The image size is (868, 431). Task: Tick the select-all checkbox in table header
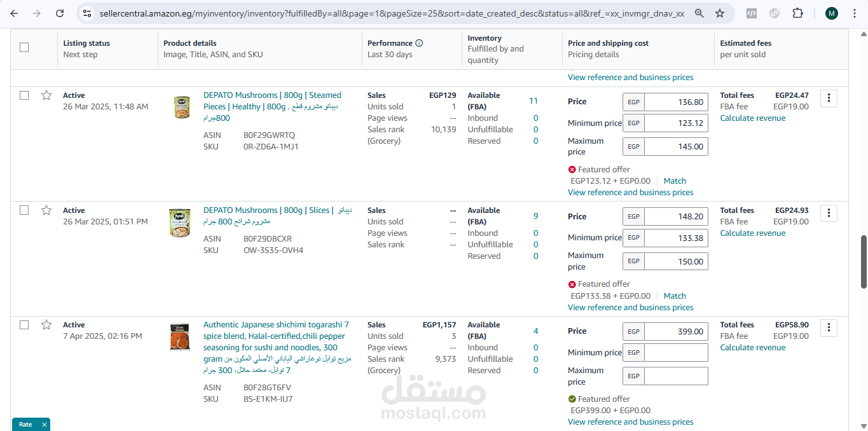24,47
